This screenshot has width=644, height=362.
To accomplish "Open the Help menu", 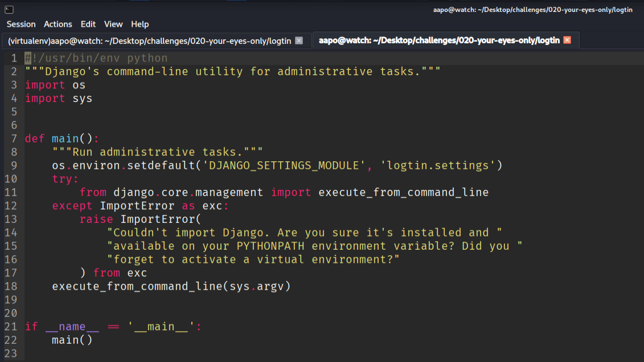I will pos(140,24).
